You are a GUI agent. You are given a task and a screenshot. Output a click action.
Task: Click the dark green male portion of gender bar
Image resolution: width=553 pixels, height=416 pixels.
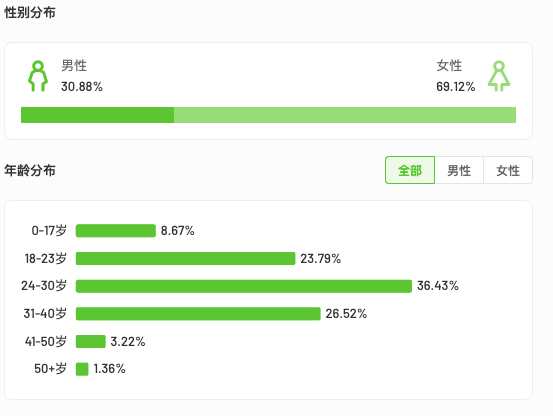tap(97, 115)
